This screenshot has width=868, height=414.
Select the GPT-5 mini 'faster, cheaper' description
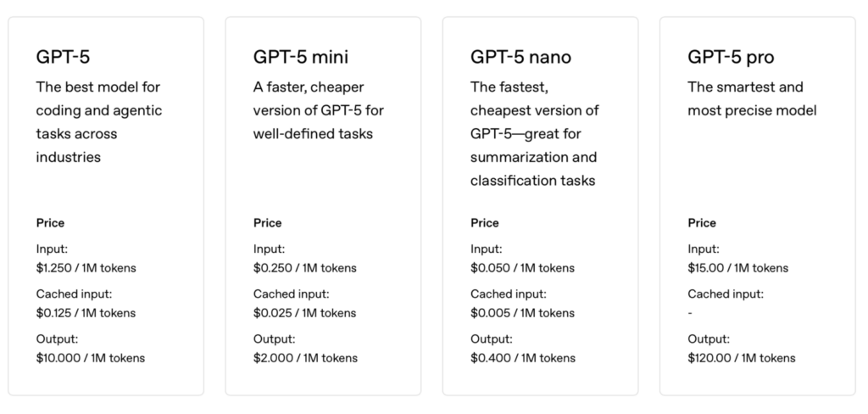pyautogui.click(x=319, y=110)
